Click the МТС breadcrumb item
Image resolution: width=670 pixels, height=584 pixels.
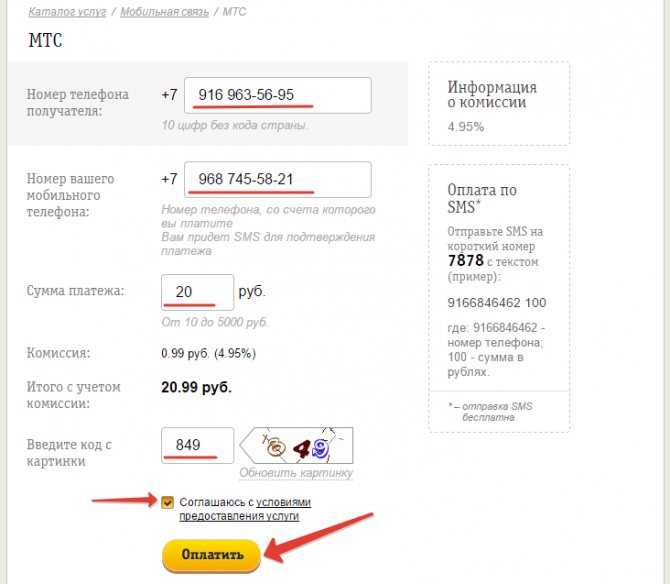pos(234,12)
